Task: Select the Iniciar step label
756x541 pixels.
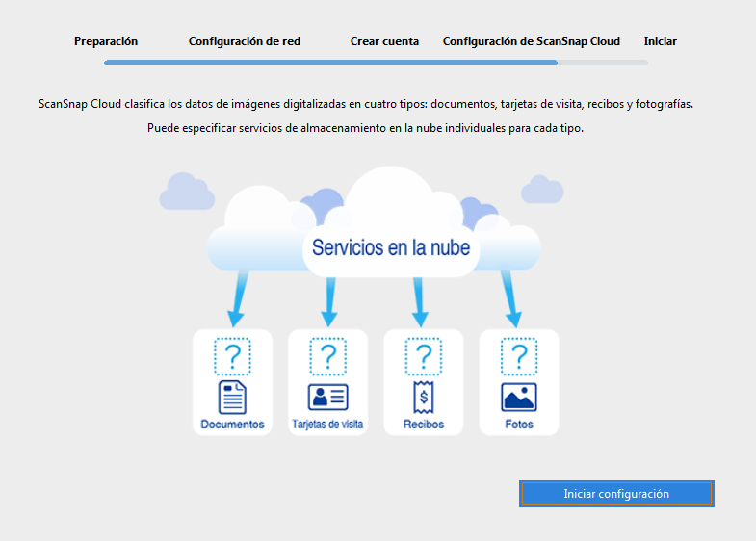Action: pos(661,41)
